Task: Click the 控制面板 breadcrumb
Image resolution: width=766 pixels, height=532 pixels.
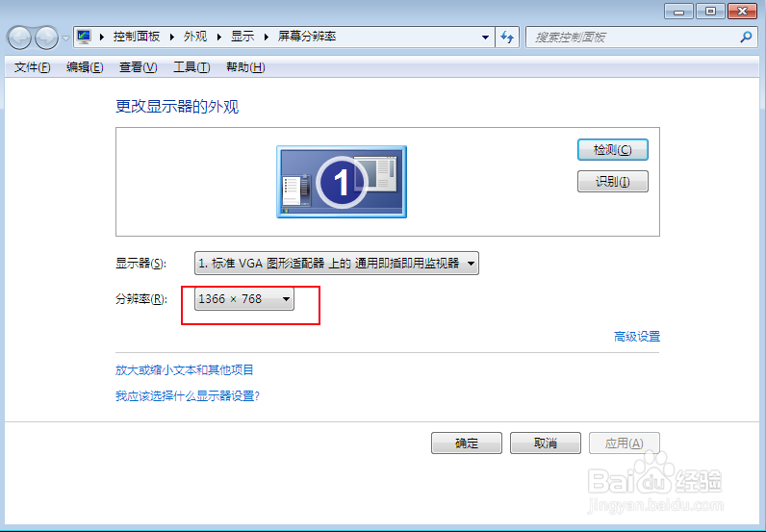Action: coord(137,37)
